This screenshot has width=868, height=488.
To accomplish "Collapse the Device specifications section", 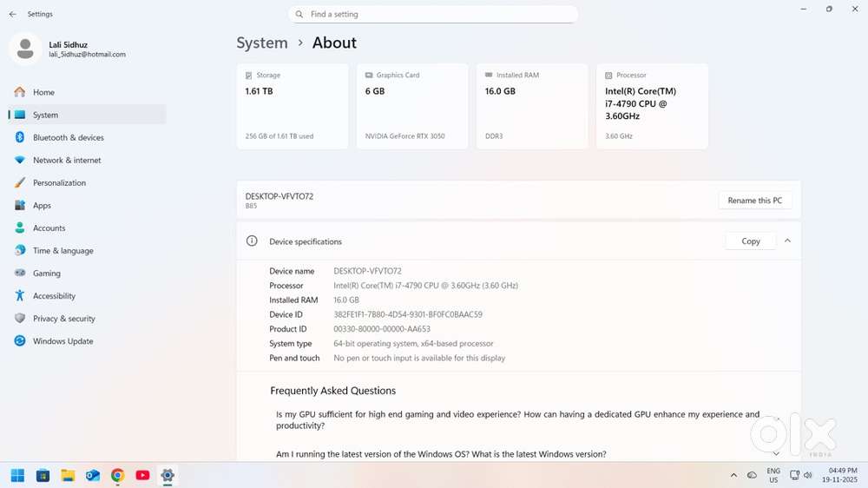I will tap(787, 241).
